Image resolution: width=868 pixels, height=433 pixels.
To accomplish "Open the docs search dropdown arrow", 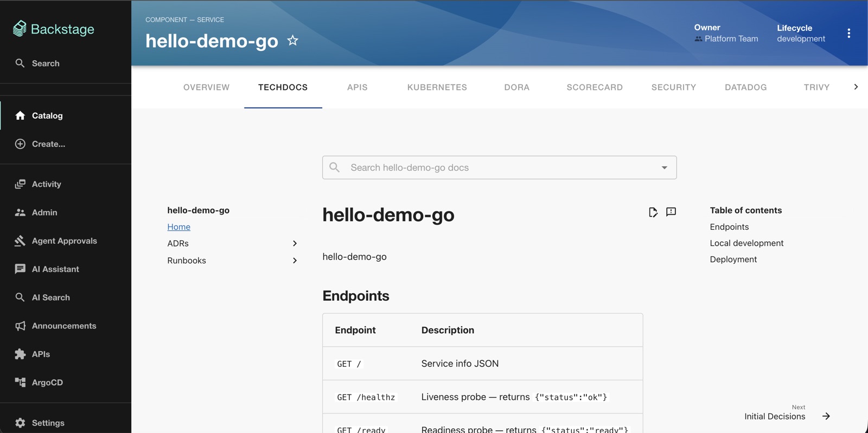I will tap(665, 167).
